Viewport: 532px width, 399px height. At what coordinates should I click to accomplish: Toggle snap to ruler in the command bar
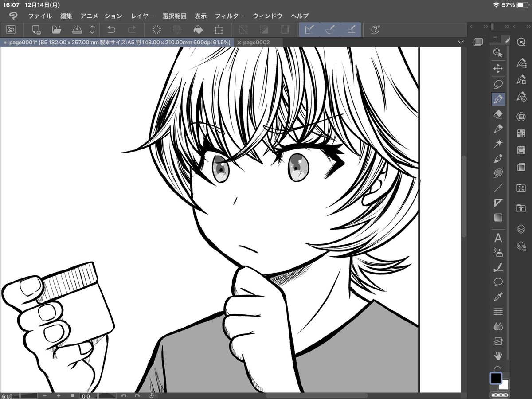pyautogui.click(x=309, y=30)
